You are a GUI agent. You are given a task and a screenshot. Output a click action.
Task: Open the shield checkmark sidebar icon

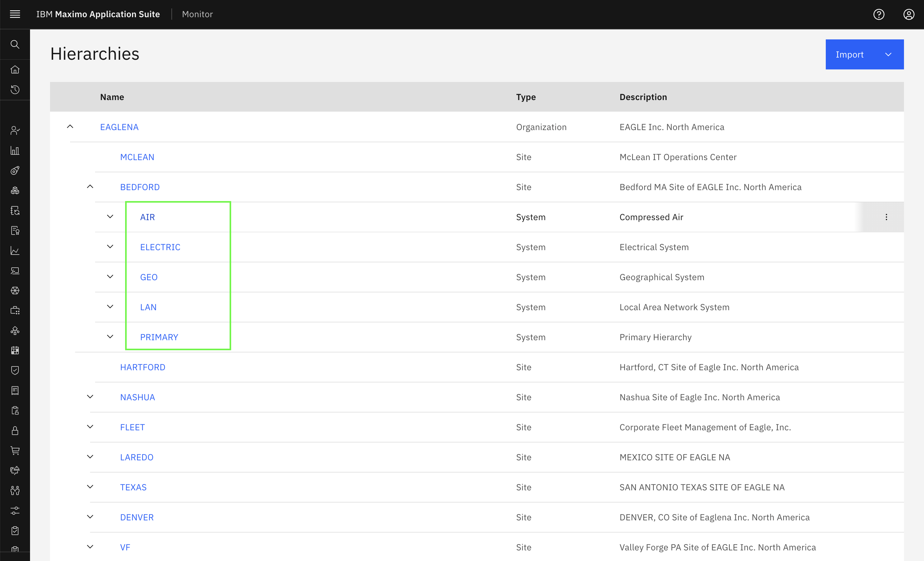point(15,371)
